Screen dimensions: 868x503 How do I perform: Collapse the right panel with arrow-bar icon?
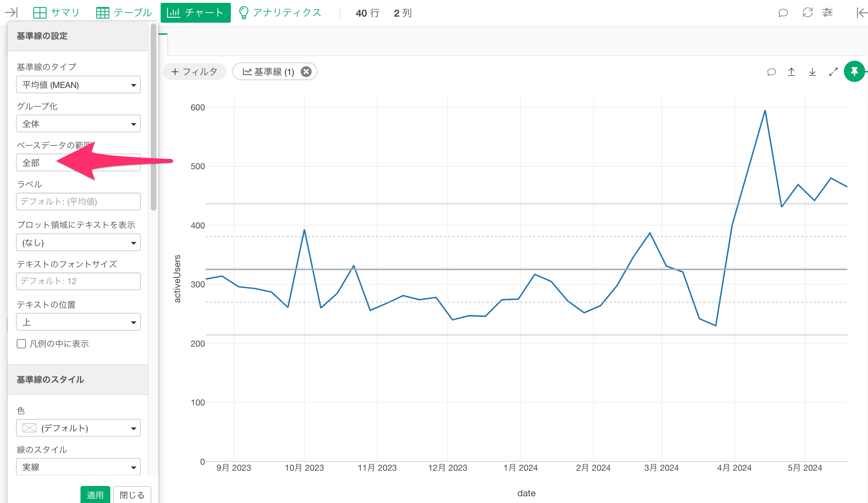pyautogui.click(x=862, y=13)
